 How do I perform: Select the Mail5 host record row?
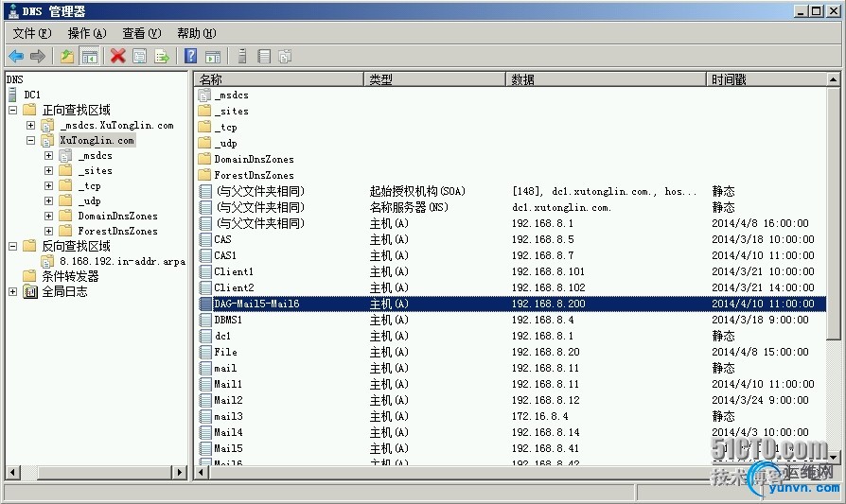pos(512,448)
